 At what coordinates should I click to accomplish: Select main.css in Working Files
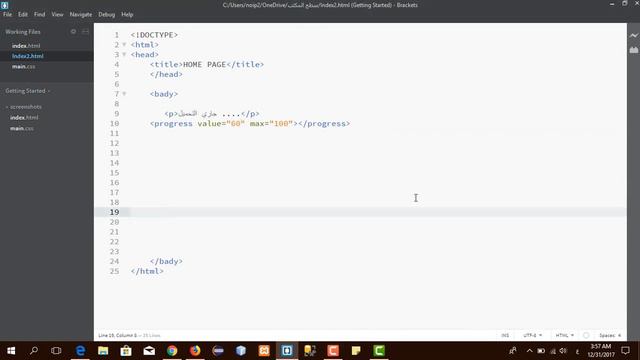(x=23, y=66)
